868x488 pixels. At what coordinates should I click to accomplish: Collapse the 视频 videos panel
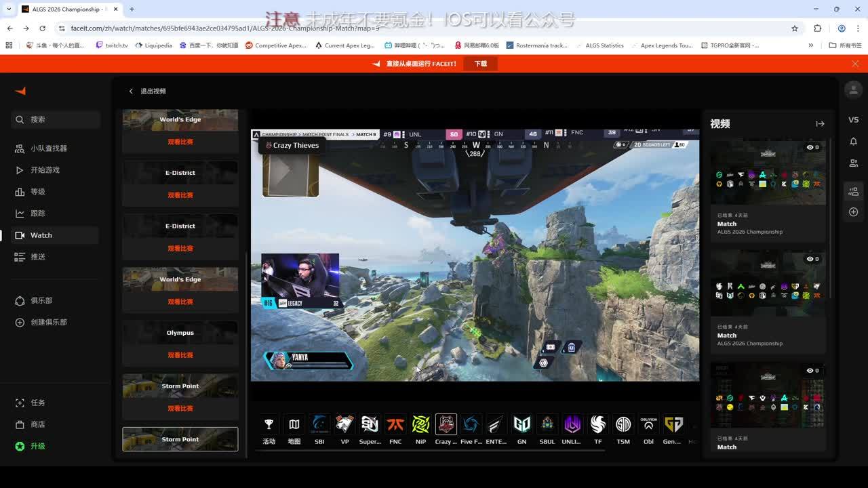coord(820,124)
